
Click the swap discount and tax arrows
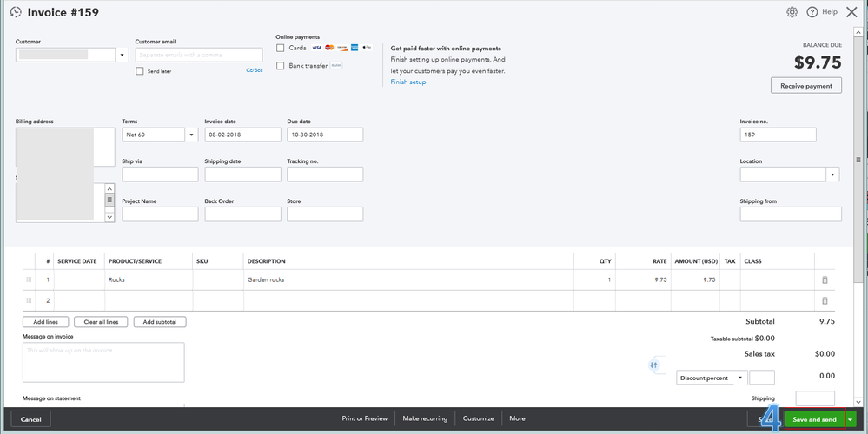coord(654,365)
